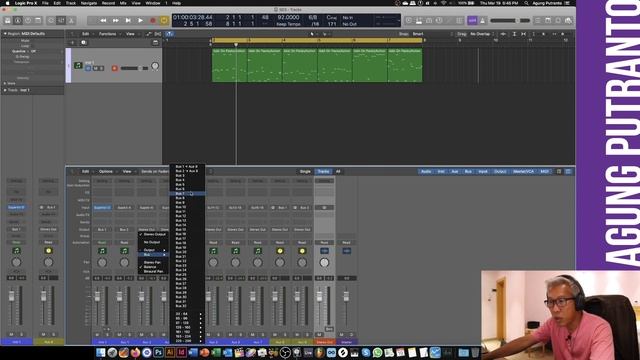Screen dimensions: 640x360
Task: Open the Output submenu in popup menu
Action: (153, 250)
